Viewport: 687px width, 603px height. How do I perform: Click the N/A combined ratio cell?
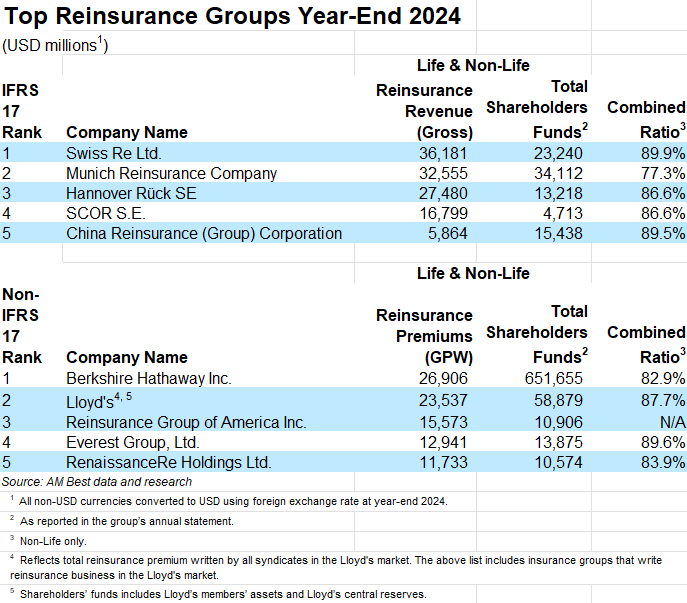coord(673,422)
